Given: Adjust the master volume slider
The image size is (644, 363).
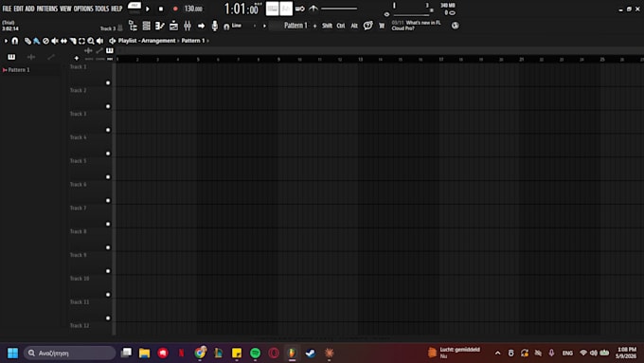Looking at the screenshot, I should [x=339, y=9].
